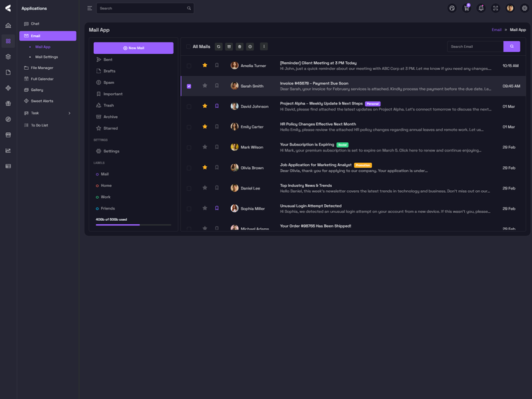Click the New Mail button

tap(133, 48)
